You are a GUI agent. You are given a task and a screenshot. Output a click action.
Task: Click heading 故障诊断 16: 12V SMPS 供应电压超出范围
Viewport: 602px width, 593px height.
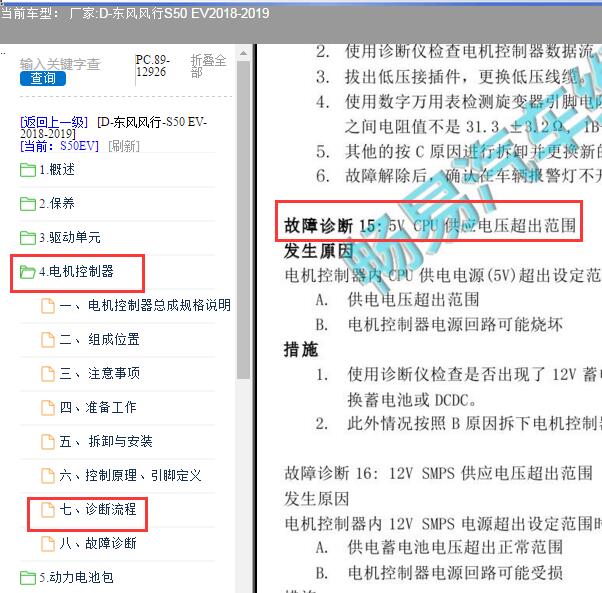tap(438, 473)
